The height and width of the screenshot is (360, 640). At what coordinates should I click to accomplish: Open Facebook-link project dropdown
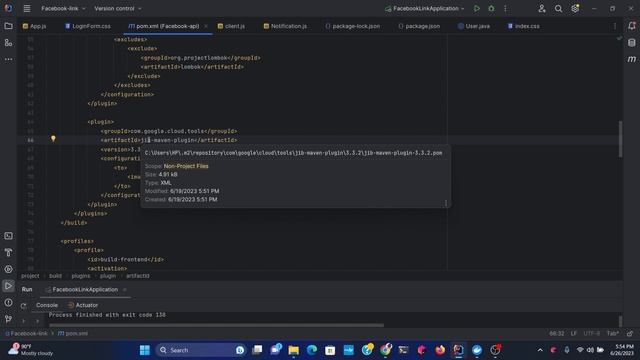click(x=63, y=8)
